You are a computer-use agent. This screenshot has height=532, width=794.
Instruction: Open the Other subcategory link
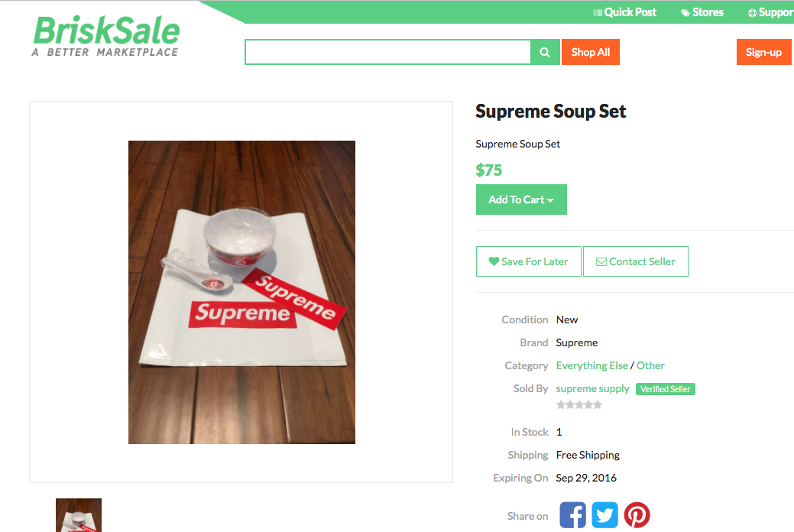pos(650,365)
